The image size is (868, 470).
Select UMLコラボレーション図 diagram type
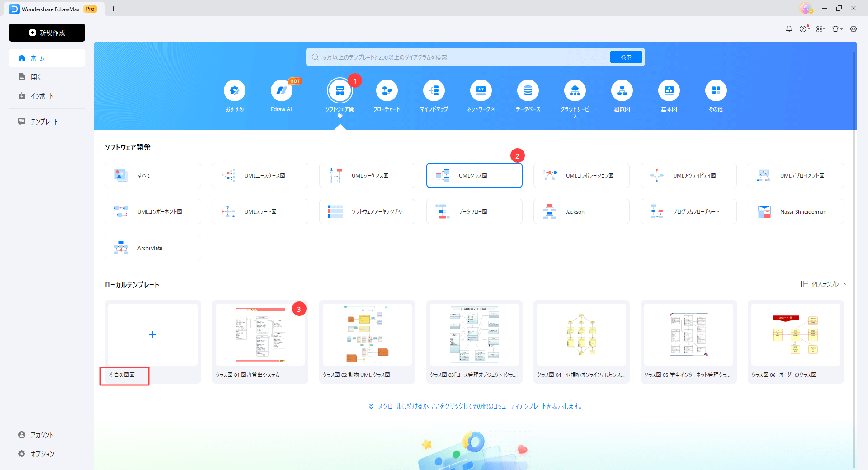pyautogui.click(x=581, y=175)
